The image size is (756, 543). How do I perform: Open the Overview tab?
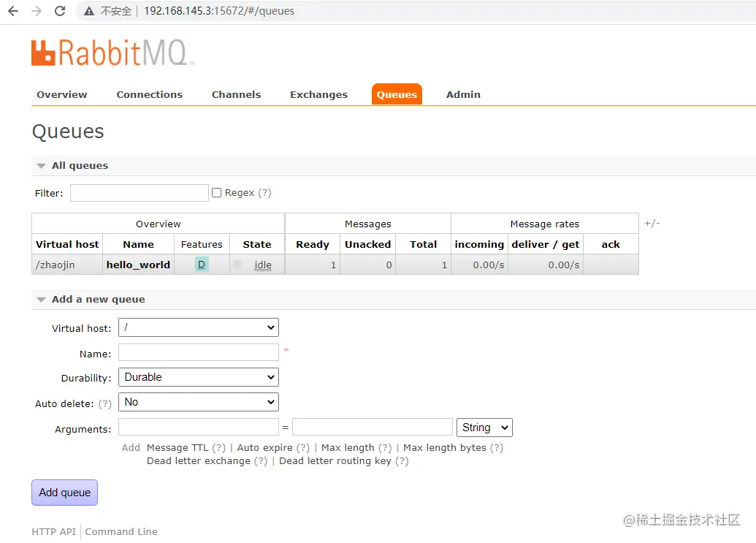[x=61, y=94]
